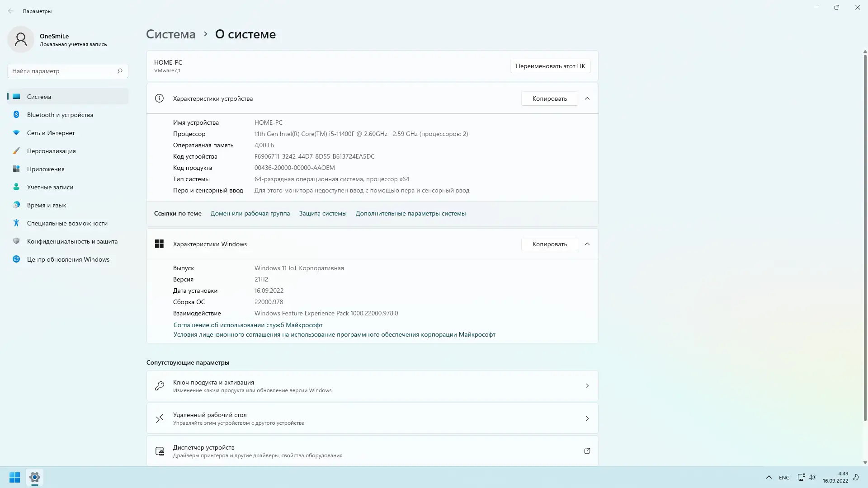Screen dimensions: 868x488
Task: Select the Apps menu item
Action: pos(46,169)
